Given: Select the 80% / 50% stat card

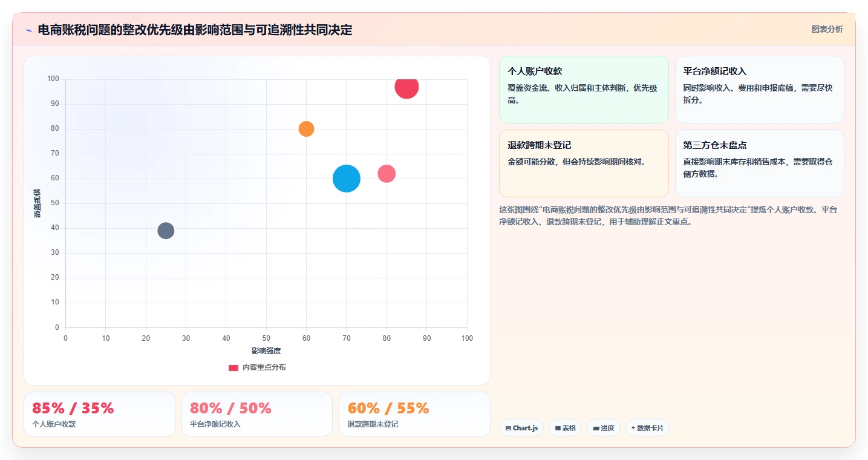Looking at the screenshot, I should click(x=257, y=414).
